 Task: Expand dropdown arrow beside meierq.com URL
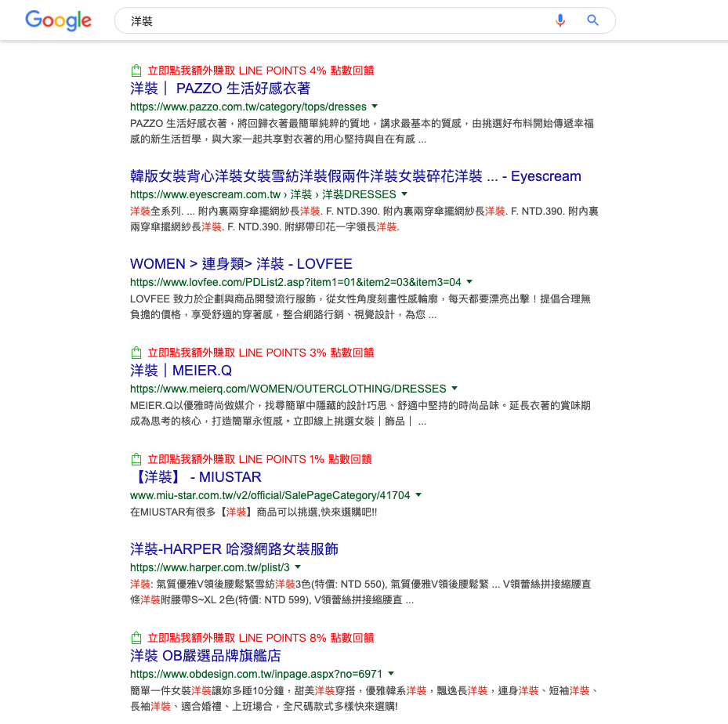pos(455,388)
